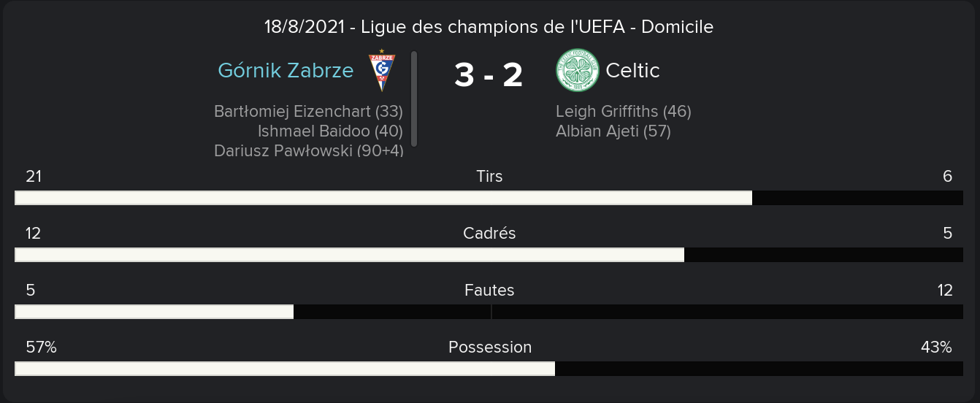Click the Possession label
The height and width of the screenshot is (403, 980).
(490, 348)
